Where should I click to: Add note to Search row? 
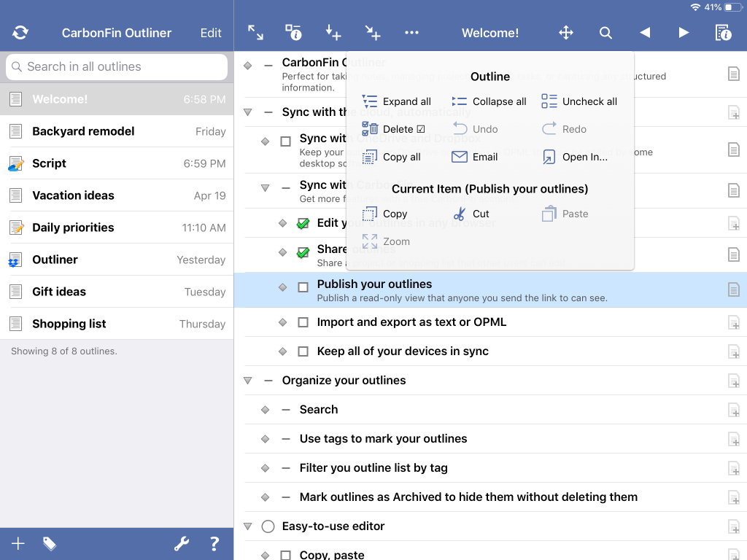(734, 410)
